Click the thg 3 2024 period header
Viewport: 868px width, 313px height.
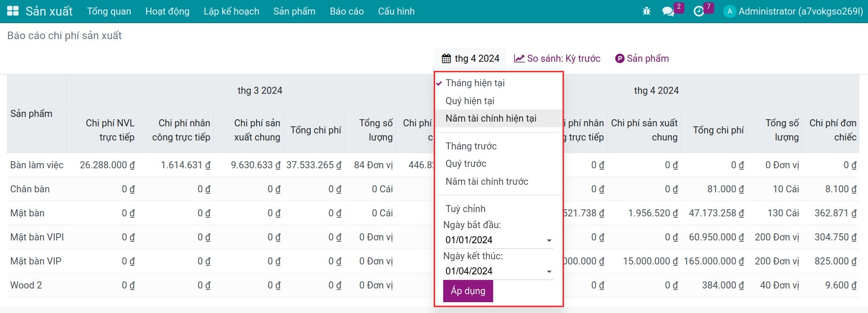tap(260, 91)
